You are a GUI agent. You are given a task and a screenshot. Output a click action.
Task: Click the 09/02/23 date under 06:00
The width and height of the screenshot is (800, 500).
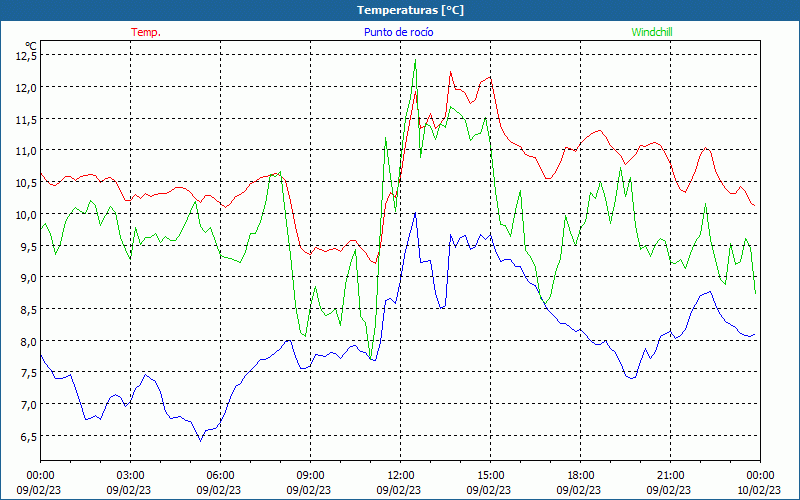click(220, 490)
